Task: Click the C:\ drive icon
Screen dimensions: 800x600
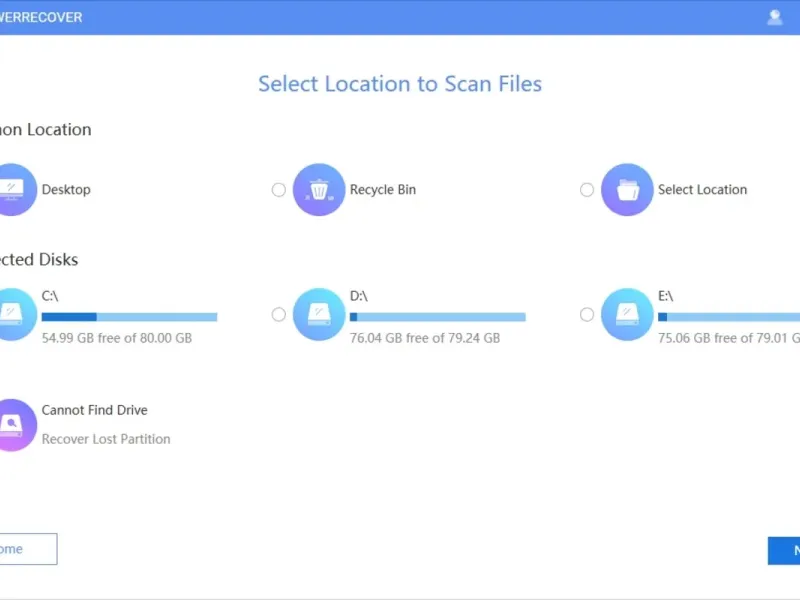Action: (x=14, y=314)
